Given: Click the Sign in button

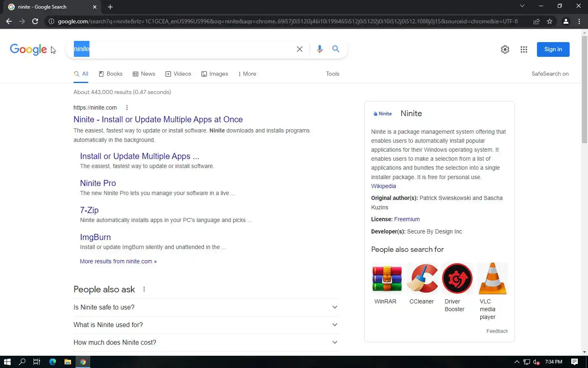Looking at the screenshot, I should pos(553,49).
